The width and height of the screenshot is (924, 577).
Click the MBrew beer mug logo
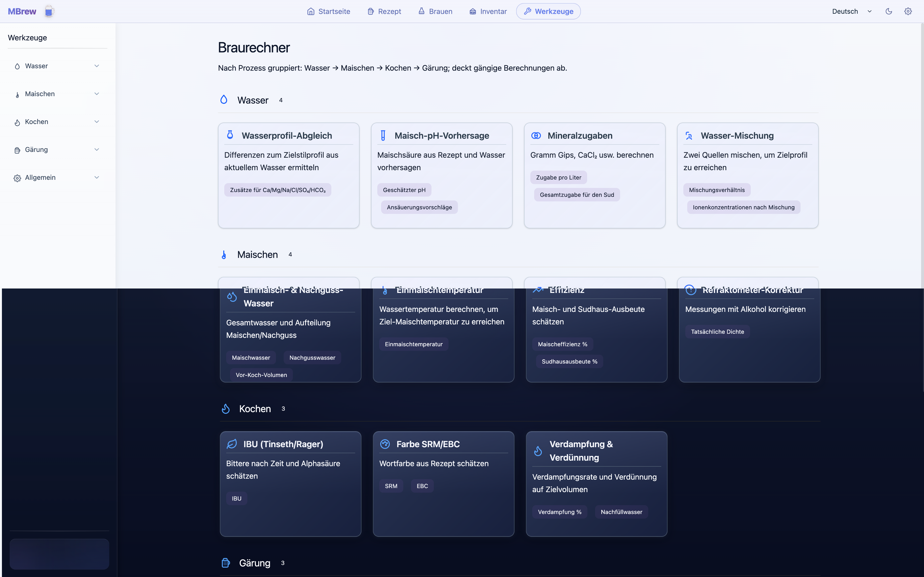tap(49, 12)
